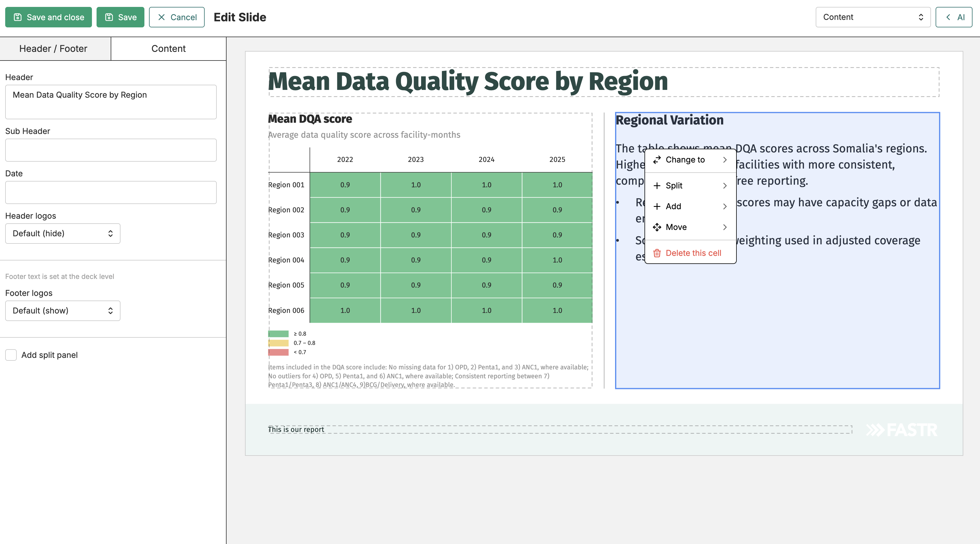Enable the Add split panel checkbox
The height and width of the screenshot is (544, 980).
tap(11, 355)
